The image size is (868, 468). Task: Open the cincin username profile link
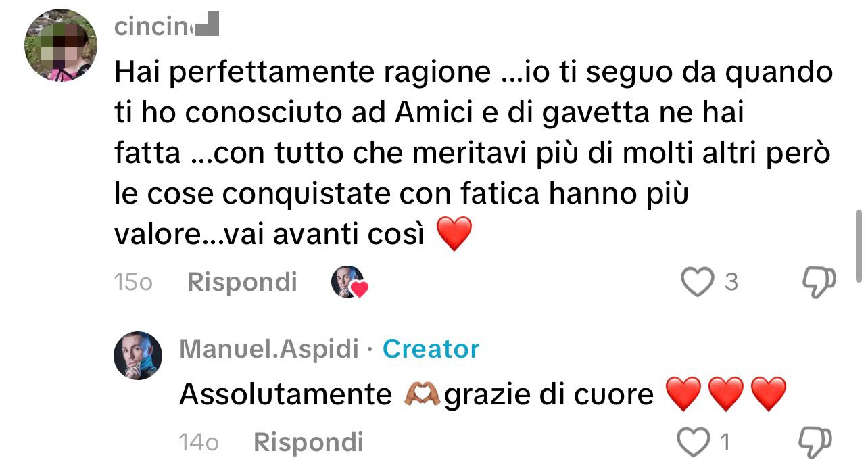tap(167, 26)
